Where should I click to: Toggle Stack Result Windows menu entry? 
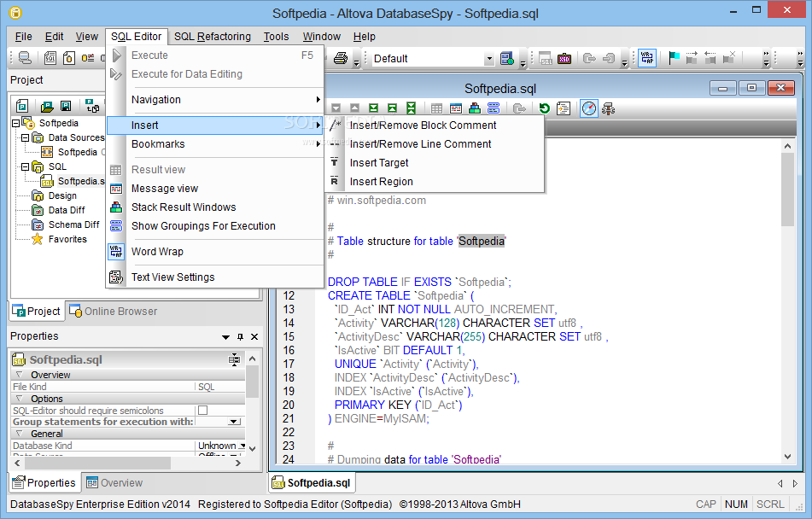click(214, 207)
